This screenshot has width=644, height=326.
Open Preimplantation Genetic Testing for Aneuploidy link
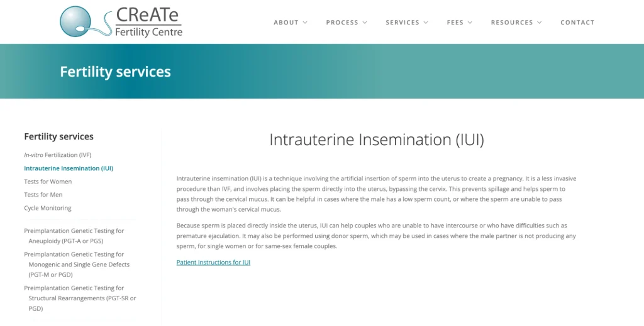coord(74,236)
